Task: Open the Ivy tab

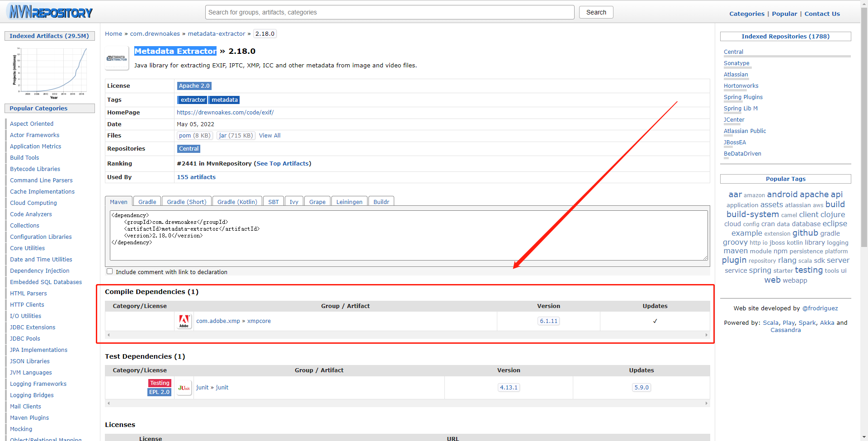Action: (294, 202)
